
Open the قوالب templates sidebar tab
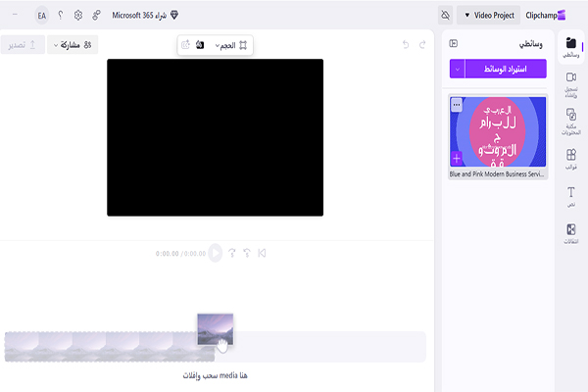570,159
